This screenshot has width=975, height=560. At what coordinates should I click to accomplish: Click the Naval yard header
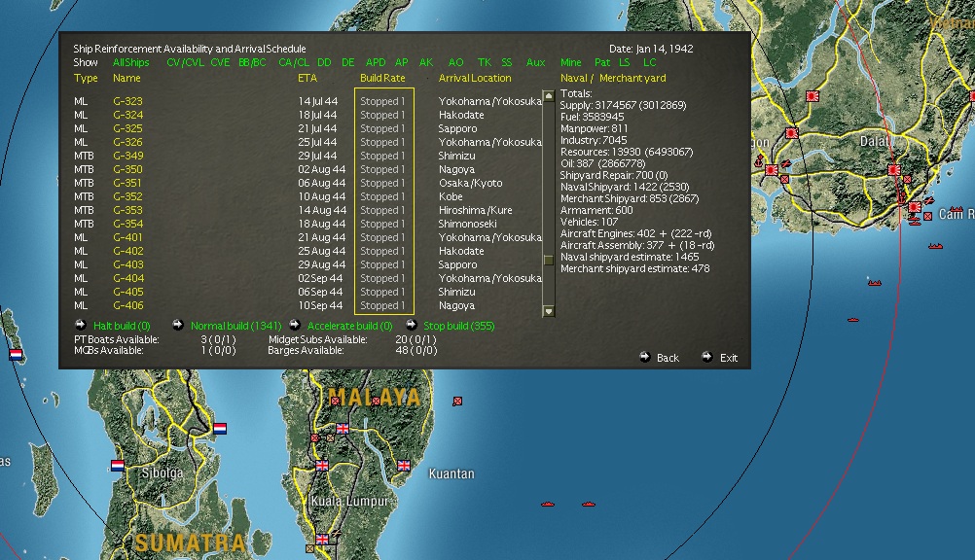(x=573, y=79)
